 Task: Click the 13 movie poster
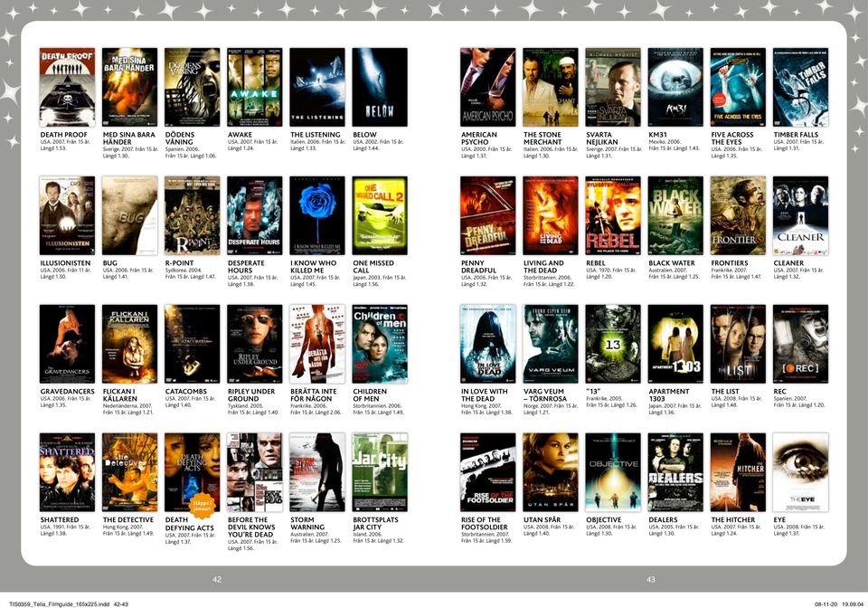tap(613, 344)
